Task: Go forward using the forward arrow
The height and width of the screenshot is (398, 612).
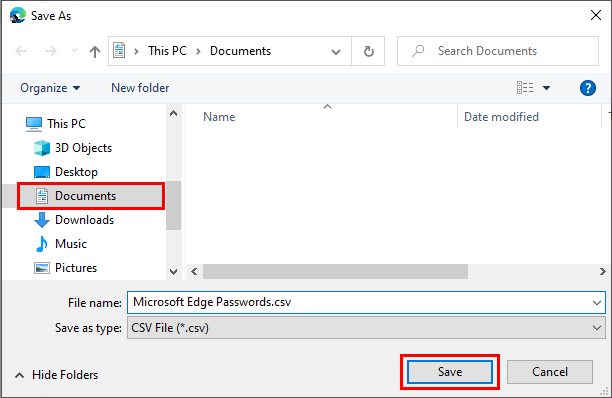Action: [x=51, y=51]
